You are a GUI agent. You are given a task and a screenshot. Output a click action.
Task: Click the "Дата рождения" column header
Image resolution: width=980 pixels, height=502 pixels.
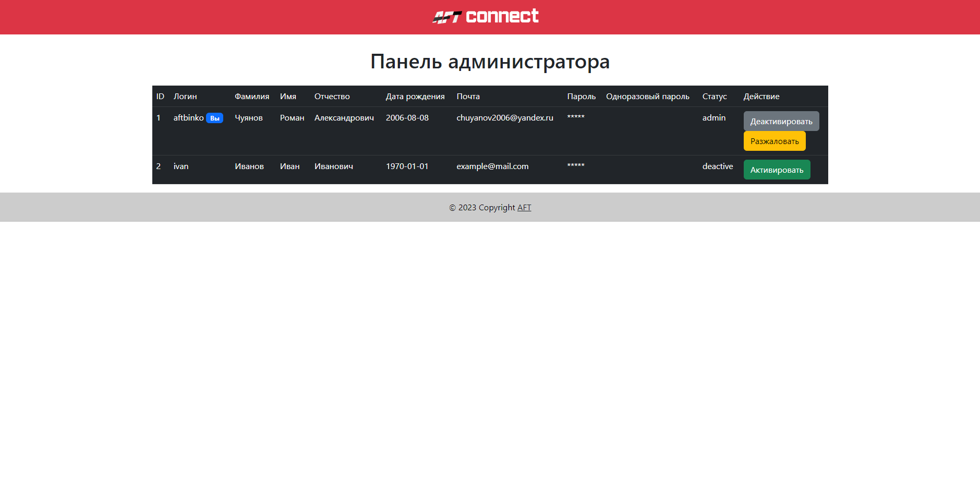click(x=415, y=96)
